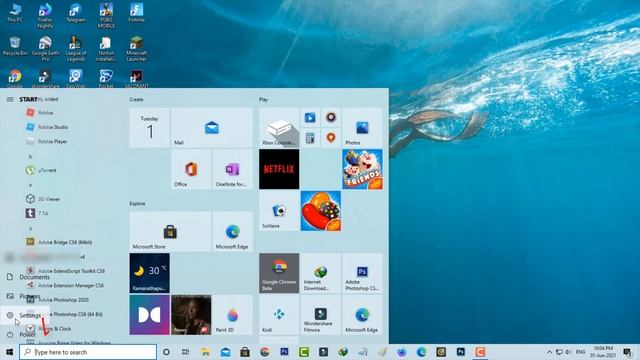
Task: Open the Groove Music small tile
Action: point(331,118)
